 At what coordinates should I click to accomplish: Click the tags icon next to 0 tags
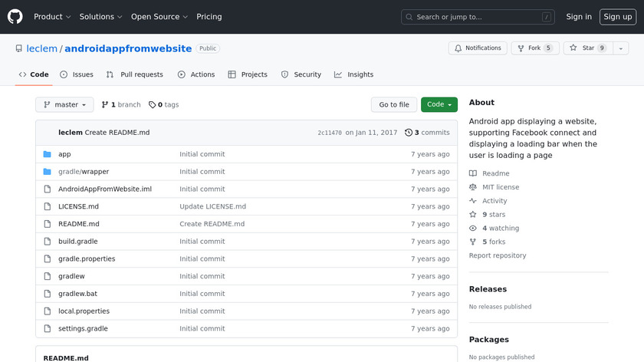coord(152,105)
